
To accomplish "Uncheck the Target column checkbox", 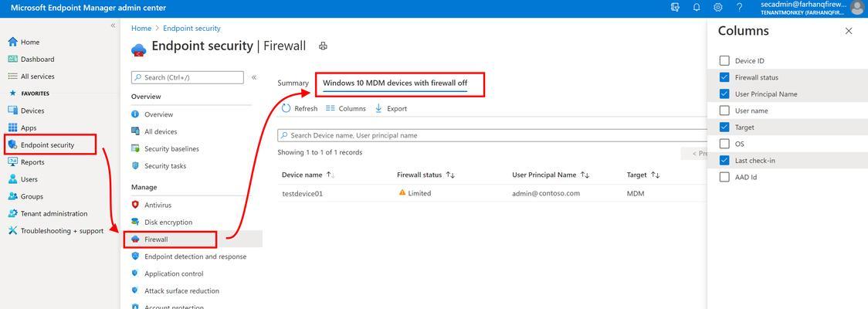I will tap(724, 127).
